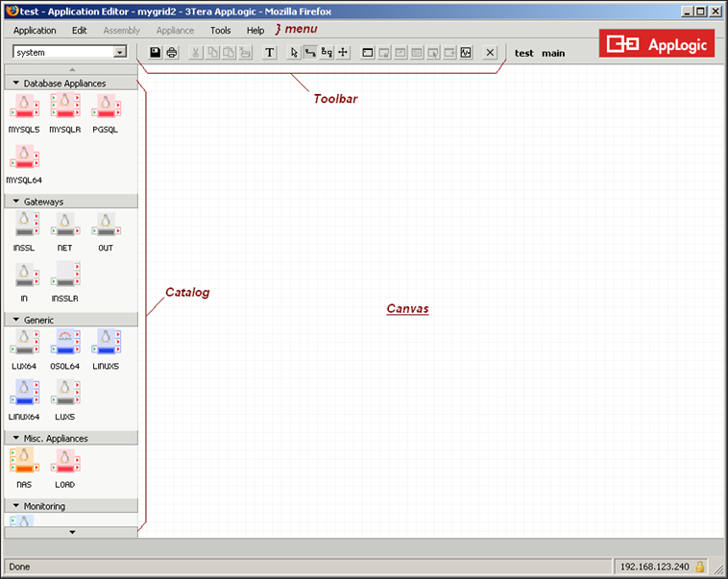Select the arrow pointer tool
The height and width of the screenshot is (579, 728).
(294, 53)
